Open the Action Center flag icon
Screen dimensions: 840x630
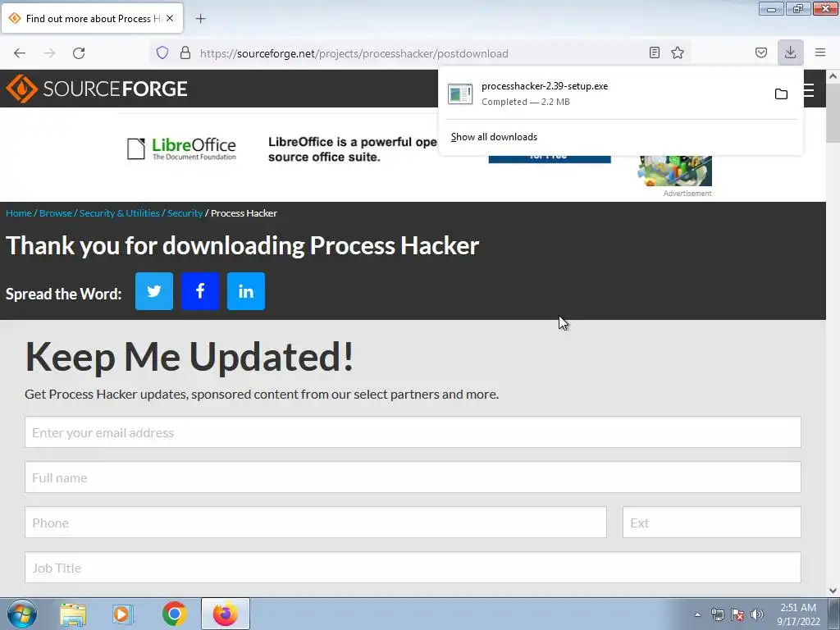[x=737, y=614]
